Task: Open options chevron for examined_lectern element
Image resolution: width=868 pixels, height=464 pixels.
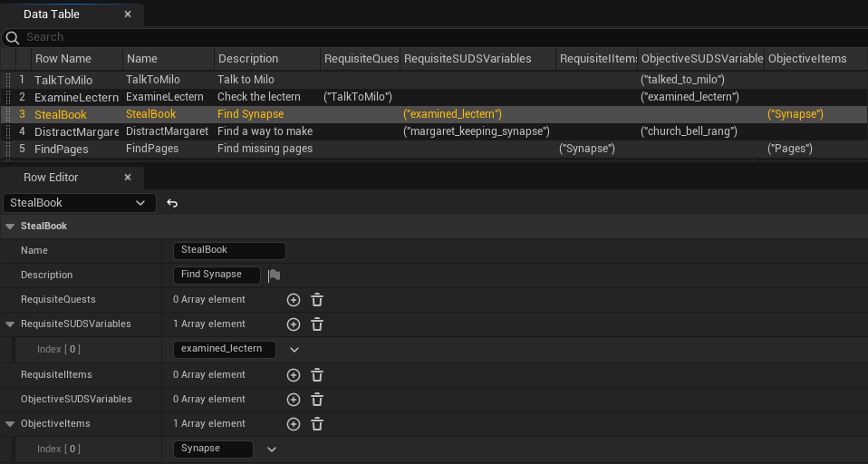Action: pos(294,350)
